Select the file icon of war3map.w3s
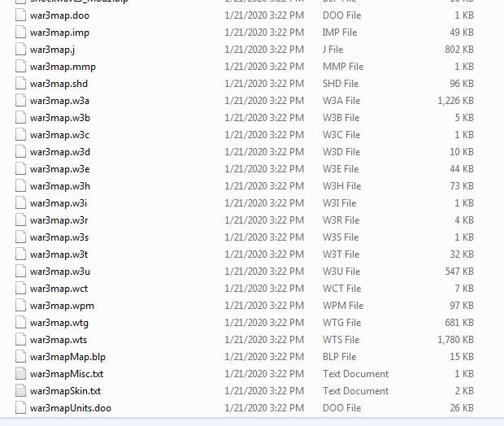504x426 pixels. (20, 237)
